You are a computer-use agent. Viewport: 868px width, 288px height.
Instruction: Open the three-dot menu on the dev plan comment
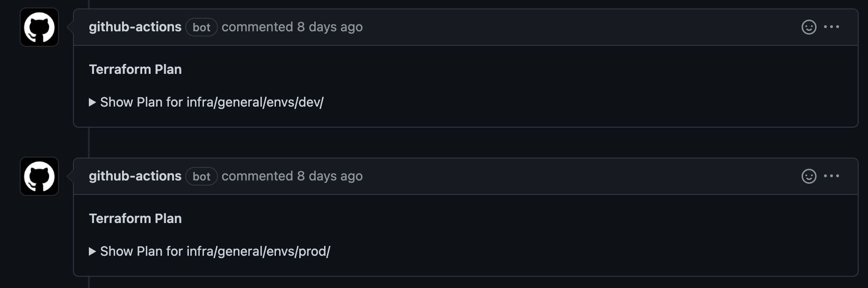(x=831, y=27)
